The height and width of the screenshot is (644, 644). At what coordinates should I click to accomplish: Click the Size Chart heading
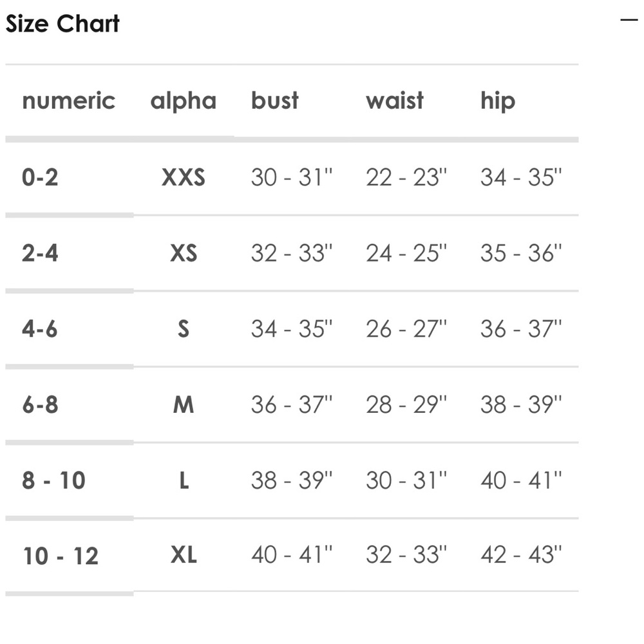pos(62,23)
